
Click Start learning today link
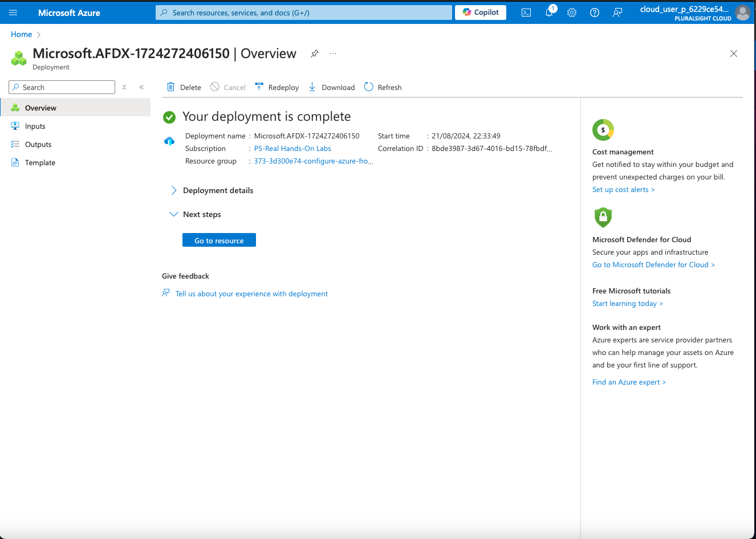tap(628, 303)
